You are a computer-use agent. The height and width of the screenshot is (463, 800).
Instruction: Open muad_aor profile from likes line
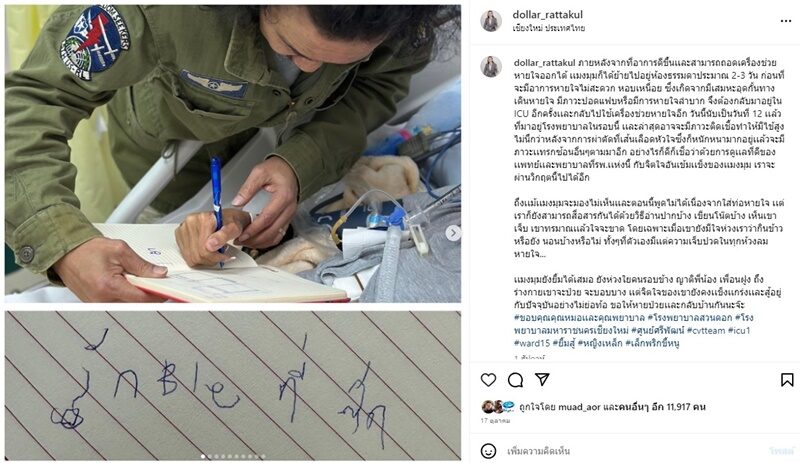coord(580,407)
